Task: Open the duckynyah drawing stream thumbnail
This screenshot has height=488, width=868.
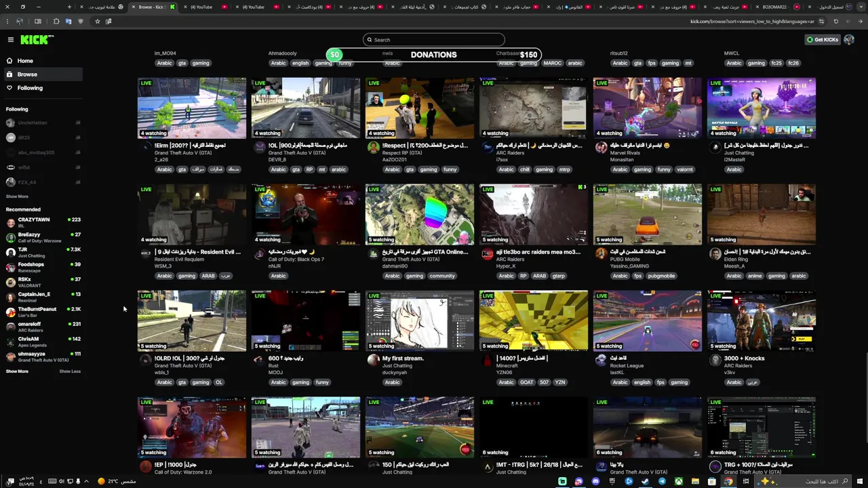Action: pos(420,321)
